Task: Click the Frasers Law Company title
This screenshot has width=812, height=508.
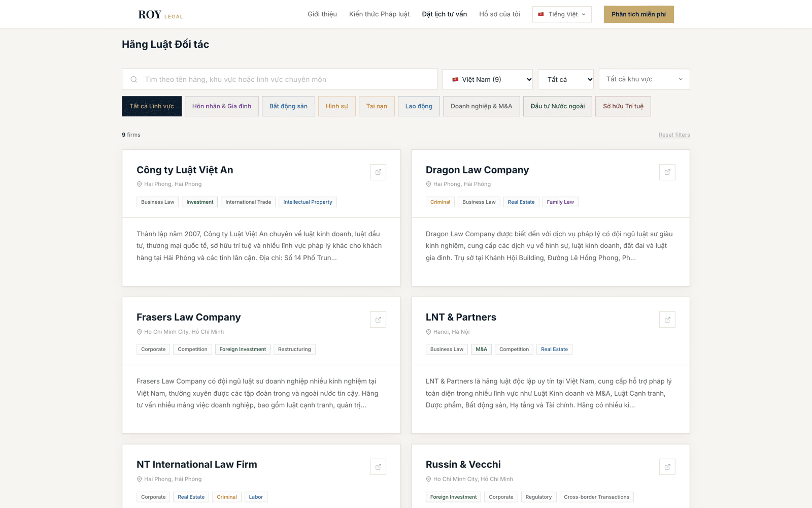Action: [189, 317]
